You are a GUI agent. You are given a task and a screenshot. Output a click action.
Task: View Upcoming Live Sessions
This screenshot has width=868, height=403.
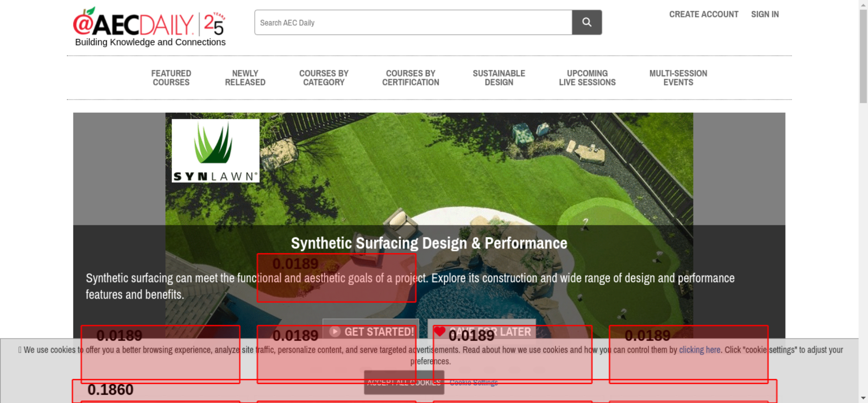587,78
